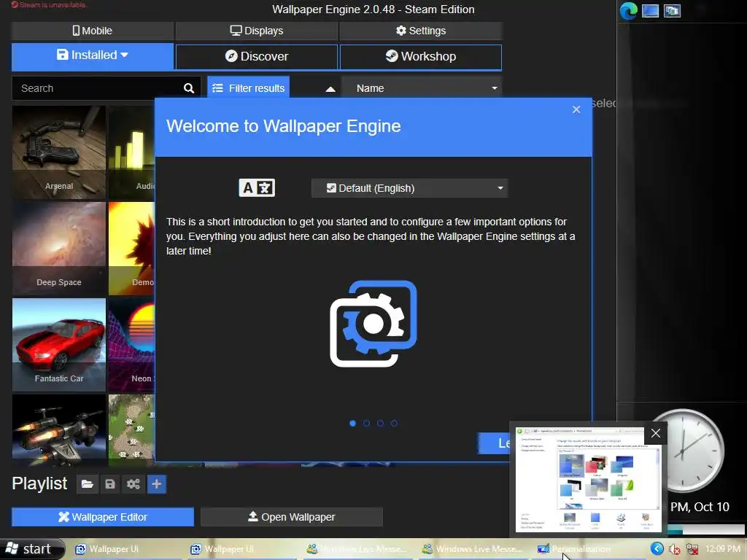Select the Deep Space wallpaper thumbnail
Screen dimensions: 747x560
point(59,248)
